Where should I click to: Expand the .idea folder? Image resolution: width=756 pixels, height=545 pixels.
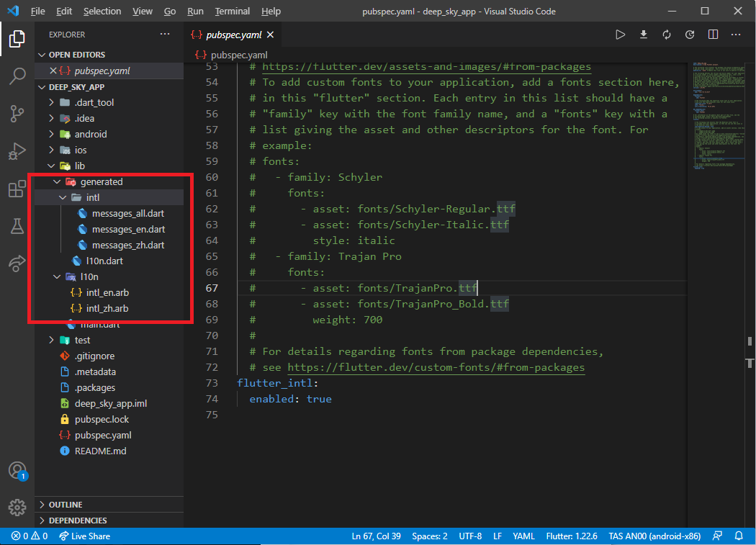point(52,119)
